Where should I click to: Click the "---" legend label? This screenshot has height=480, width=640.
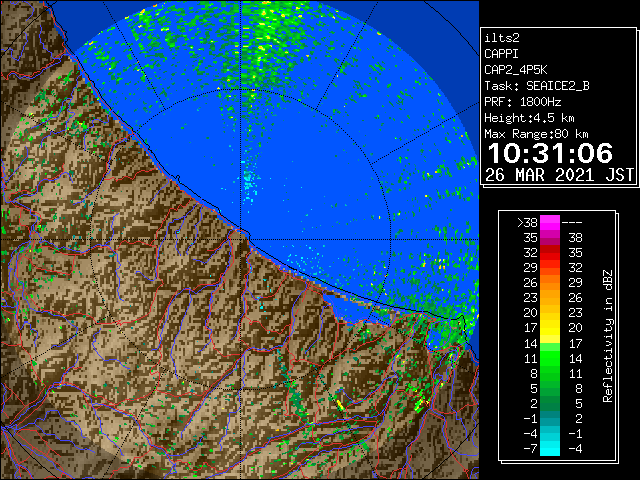pos(572,223)
